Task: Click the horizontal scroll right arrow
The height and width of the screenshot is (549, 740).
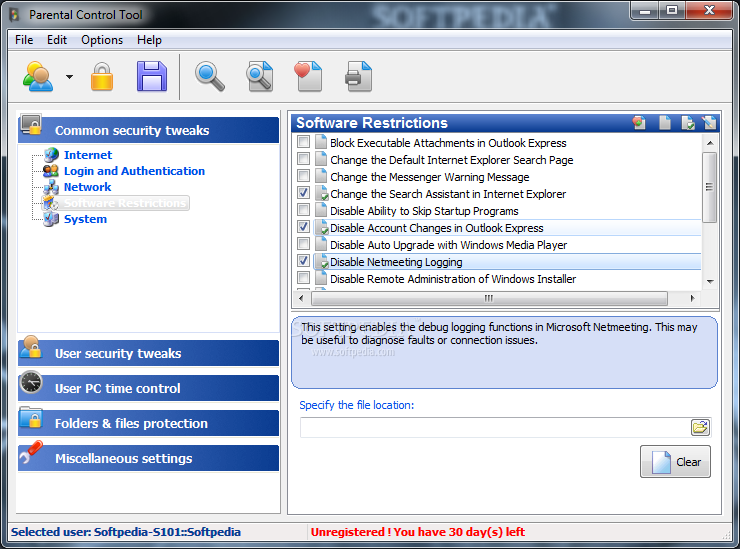Action: pyautogui.click(x=692, y=298)
